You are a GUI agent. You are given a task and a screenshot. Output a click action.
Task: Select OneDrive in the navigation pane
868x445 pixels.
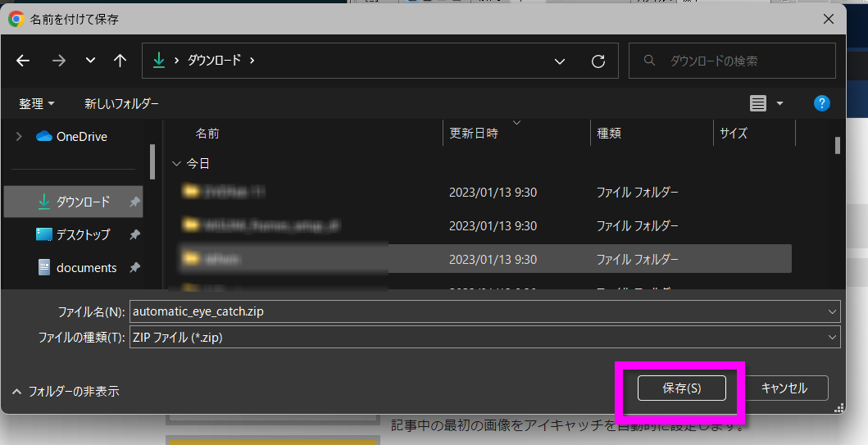pyautogui.click(x=81, y=137)
